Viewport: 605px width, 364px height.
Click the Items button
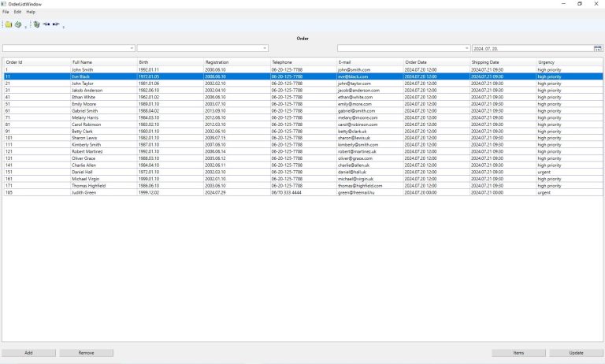click(x=518, y=353)
